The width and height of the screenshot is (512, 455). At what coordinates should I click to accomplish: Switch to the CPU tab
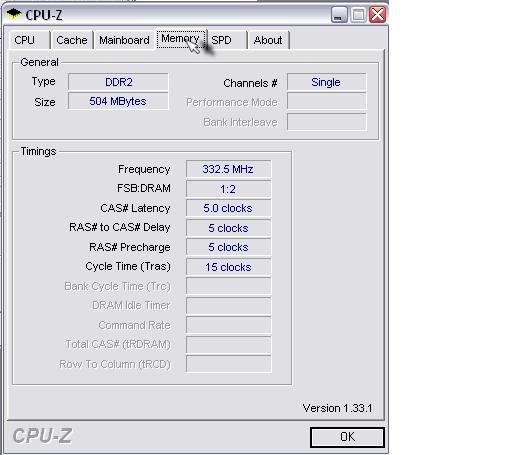click(x=29, y=40)
